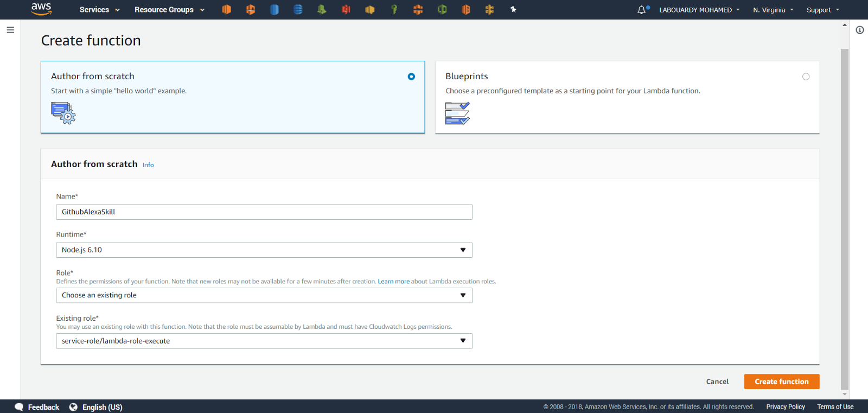This screenshot has width=868, height=413.
Task: Open the green hexagon service shortcut
Action: click(x=442, y=10)
